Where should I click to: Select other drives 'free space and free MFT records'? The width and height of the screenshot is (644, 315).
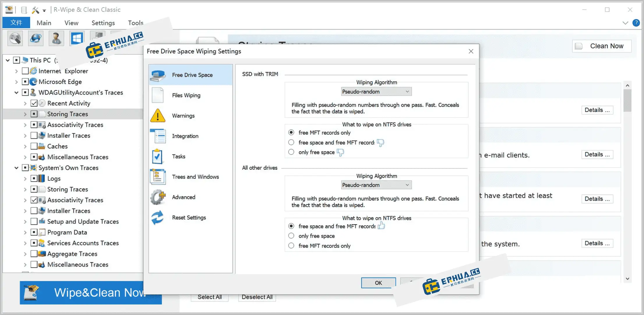point(291,226)
